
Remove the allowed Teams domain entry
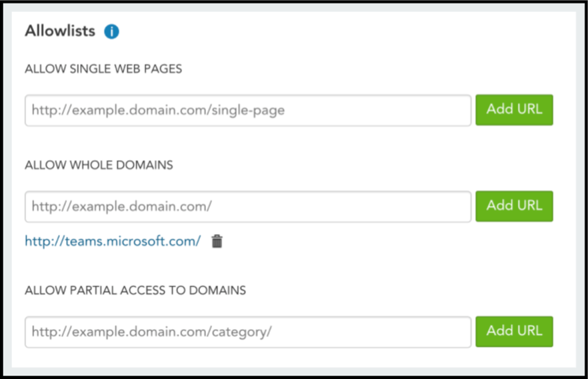(x=217, y=242)
